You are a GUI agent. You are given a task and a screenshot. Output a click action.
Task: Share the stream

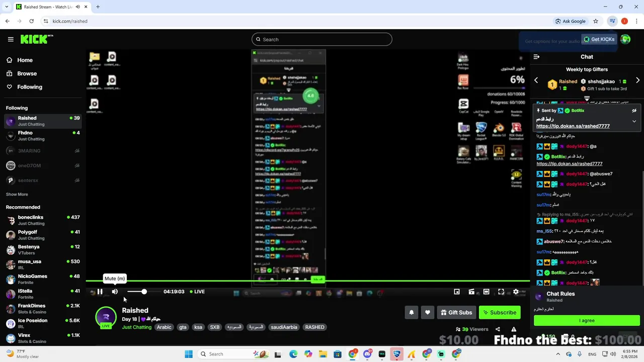[x=498, y=329]
